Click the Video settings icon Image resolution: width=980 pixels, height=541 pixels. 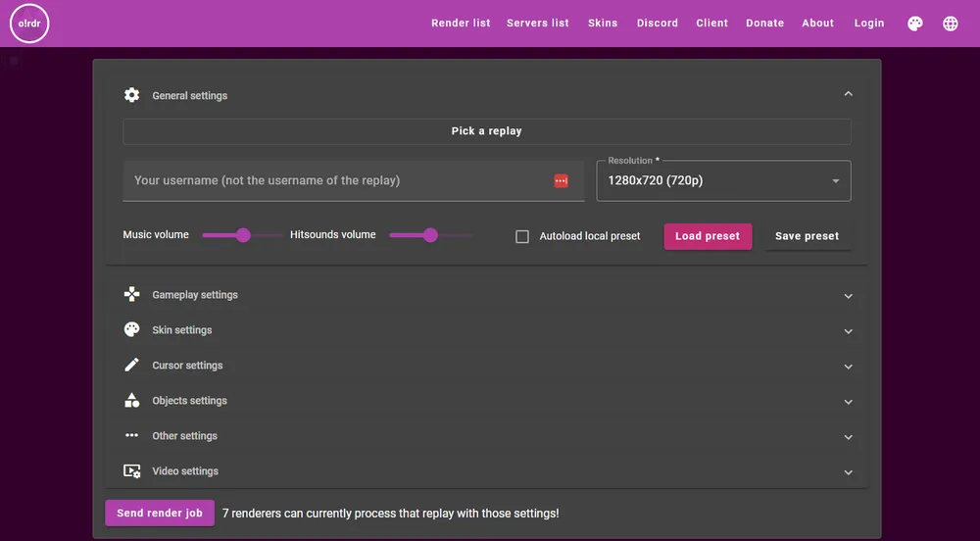[x=131, y=471]
